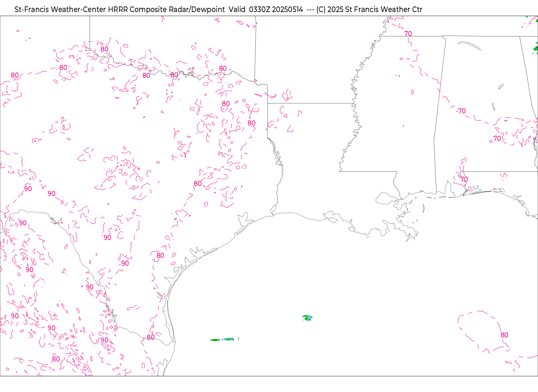Click the '-70' dewpoint label in central Alabama
Screen dimensions: 538x392
461,111
